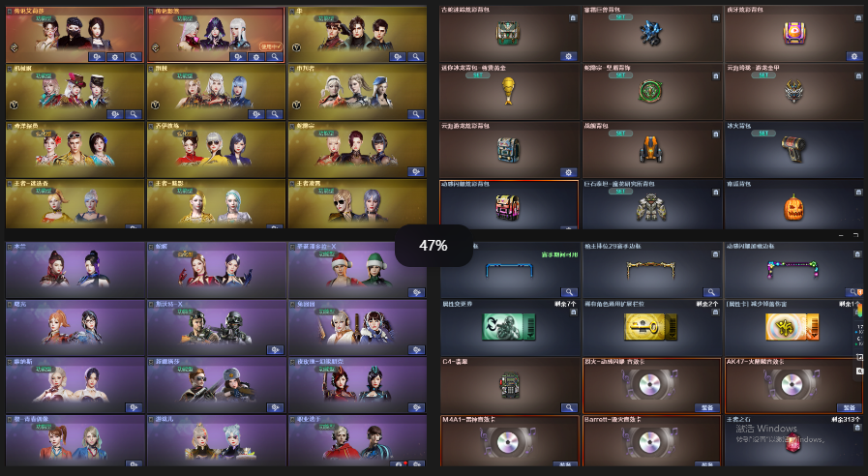
Task: Click equip button on AK47 sound card
Action: coord(850,408)
